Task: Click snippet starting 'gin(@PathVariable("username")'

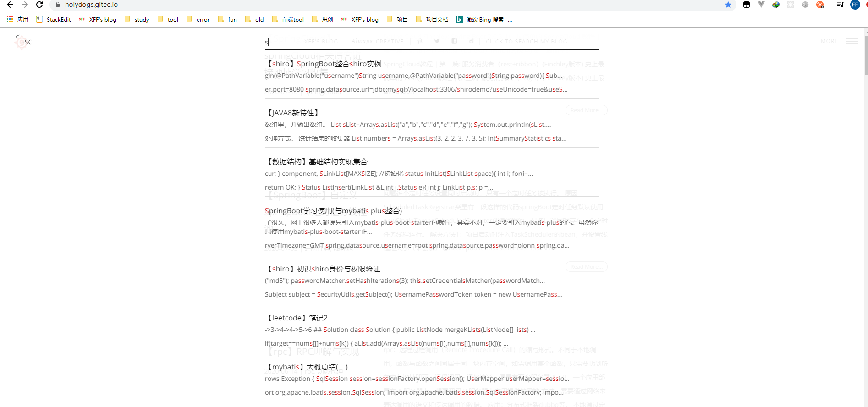Action: coord(413,76)
